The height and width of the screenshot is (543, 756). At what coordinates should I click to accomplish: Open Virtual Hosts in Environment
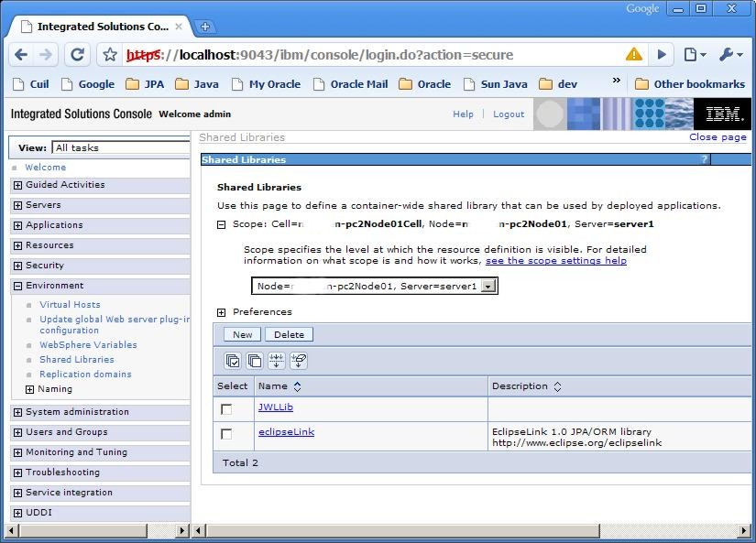point(70,305)
